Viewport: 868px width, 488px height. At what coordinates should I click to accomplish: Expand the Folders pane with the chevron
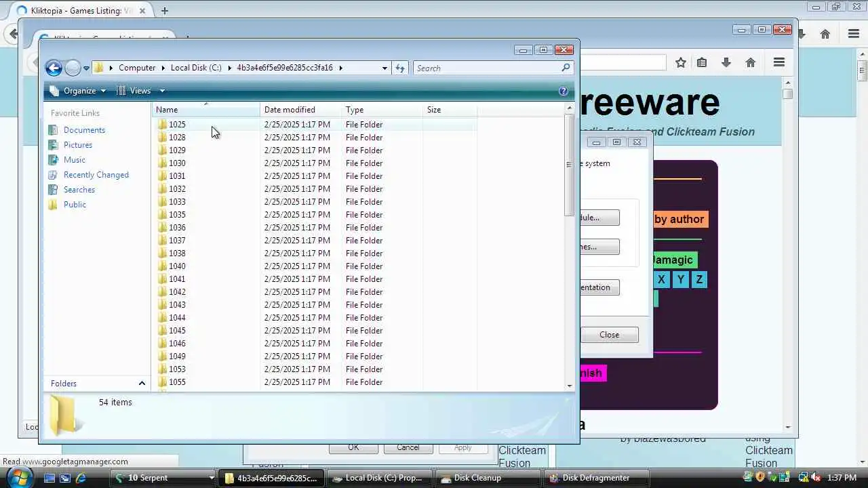(x=142, y=384)
